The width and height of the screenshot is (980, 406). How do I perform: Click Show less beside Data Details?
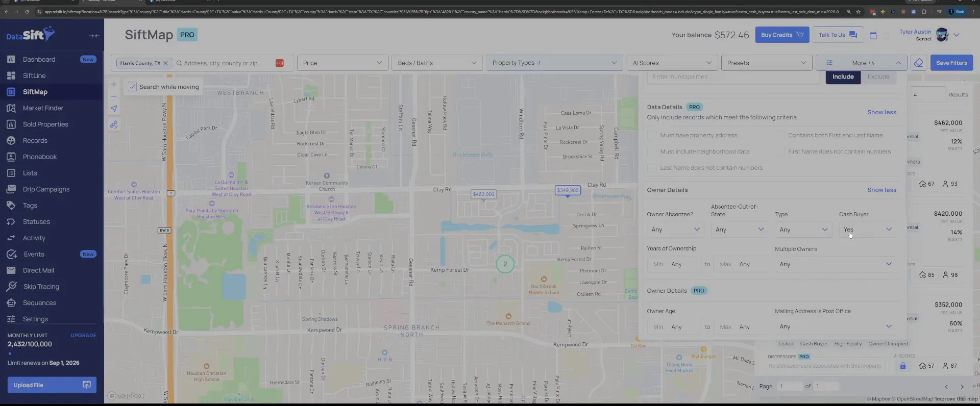point(881,112)
